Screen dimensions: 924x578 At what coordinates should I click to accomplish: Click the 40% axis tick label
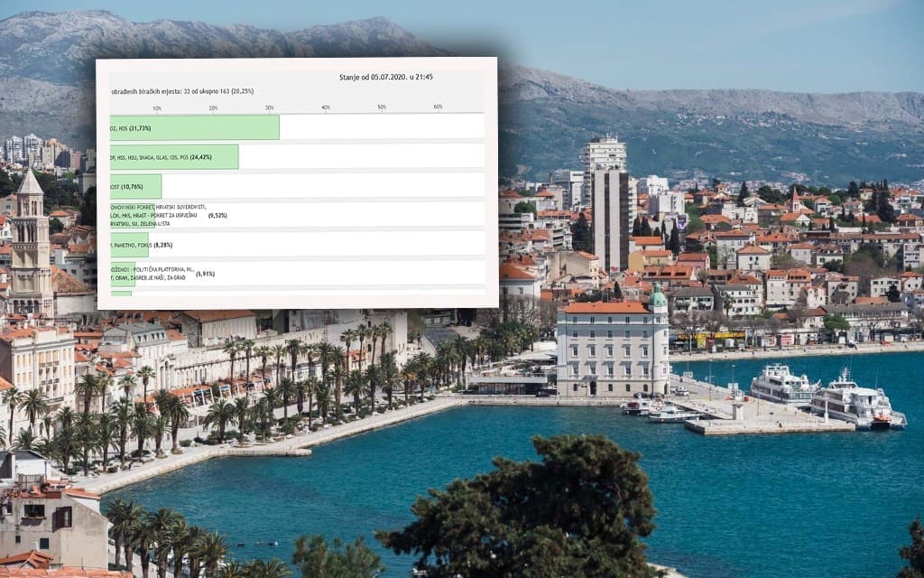pos(326,108)
